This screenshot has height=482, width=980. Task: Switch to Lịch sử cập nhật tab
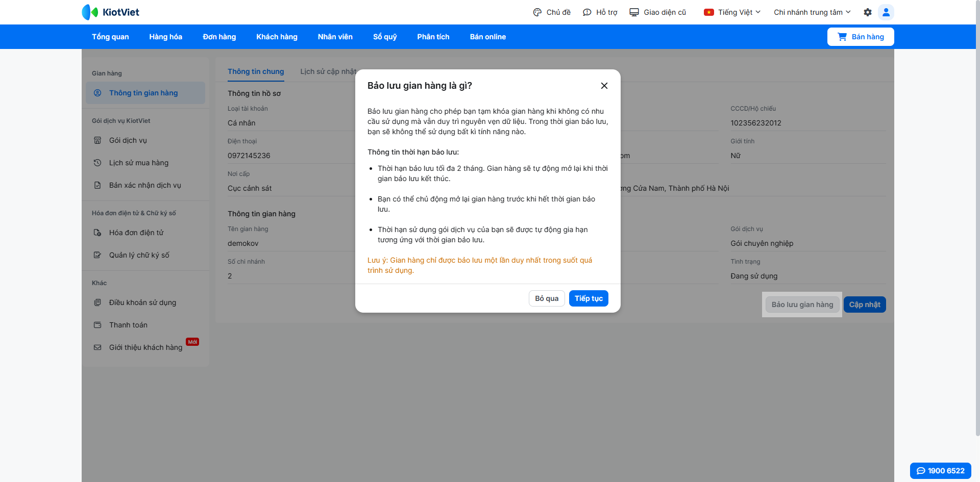pos(328,71)
